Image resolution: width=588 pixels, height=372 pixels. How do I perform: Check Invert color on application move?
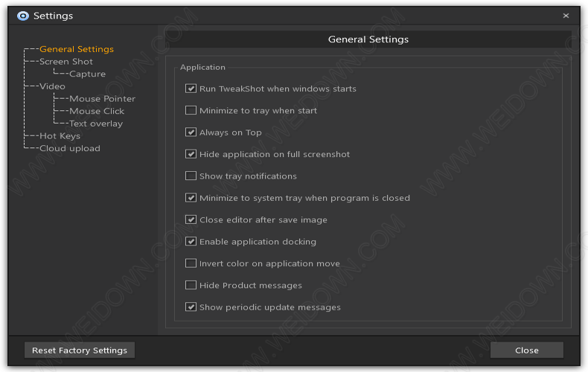coord(191,263)
